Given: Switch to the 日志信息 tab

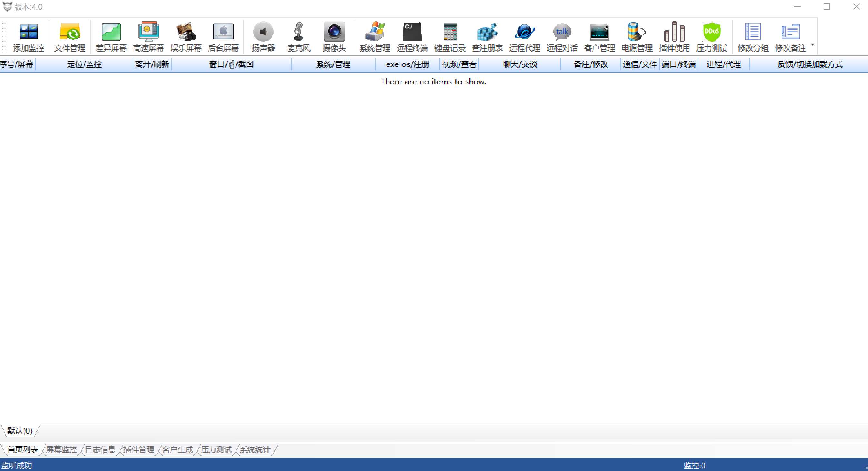Looking at the screenshot, I should (x=100, y=449).
